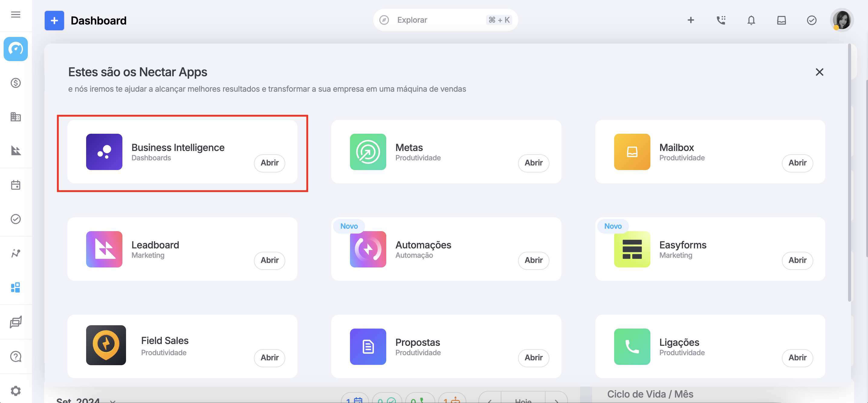This screenshot has width=868, height=403.
Task: Open the phone dialer icon in top bar
Action: coord(721,20)
